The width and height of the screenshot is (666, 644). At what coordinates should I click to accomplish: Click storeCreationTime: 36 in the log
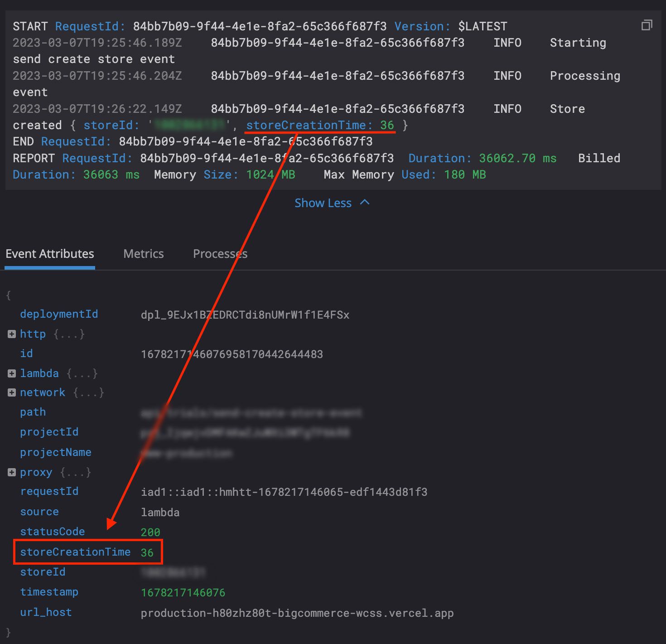(320, 125)
